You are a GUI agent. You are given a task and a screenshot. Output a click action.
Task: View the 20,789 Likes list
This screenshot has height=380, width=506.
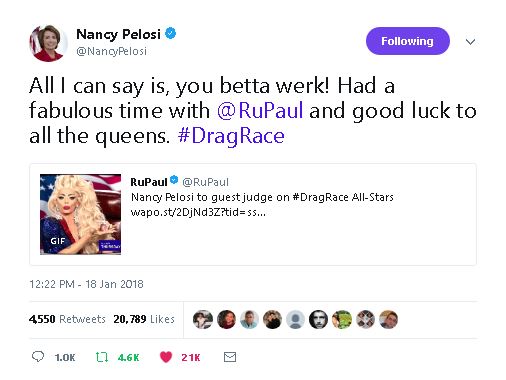(x=144, y=319)
